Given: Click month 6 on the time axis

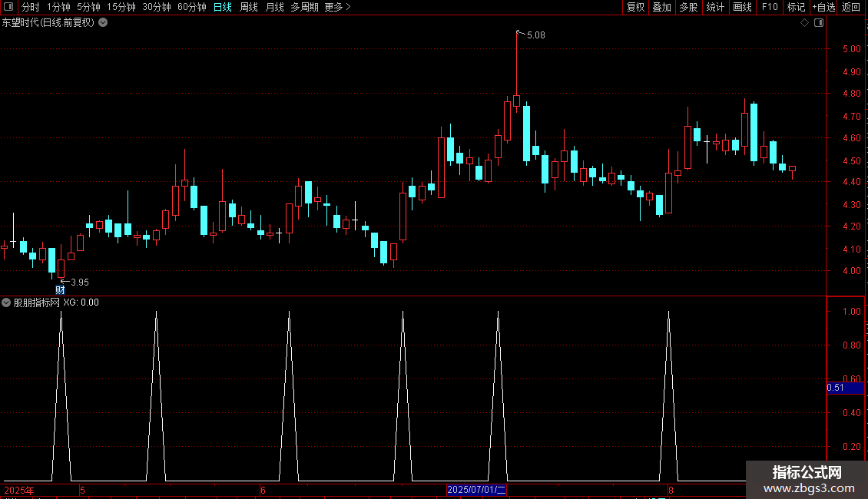Looking at the screenshot, I should pos(263,490).
